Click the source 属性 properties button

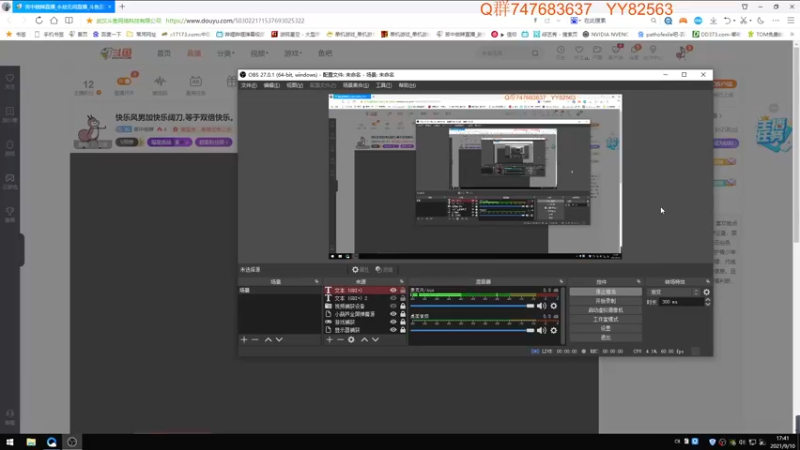(361, 270)
